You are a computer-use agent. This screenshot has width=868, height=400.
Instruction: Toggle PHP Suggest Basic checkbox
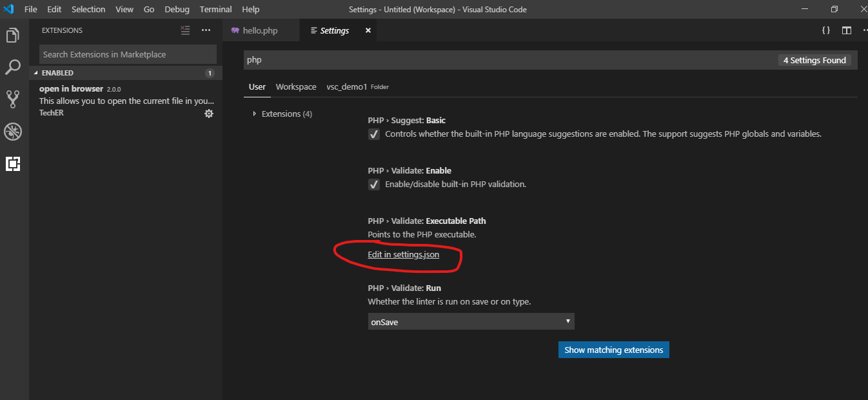click(x=374, y=134)
